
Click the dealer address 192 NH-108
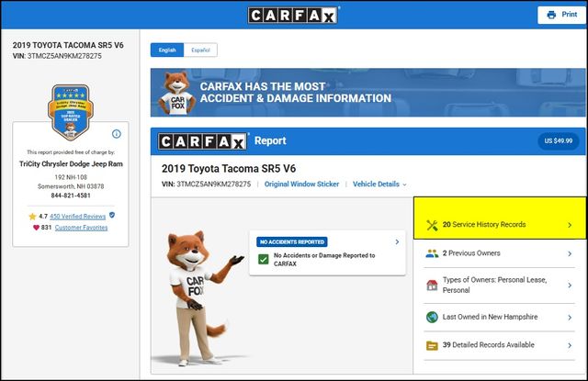71,177
